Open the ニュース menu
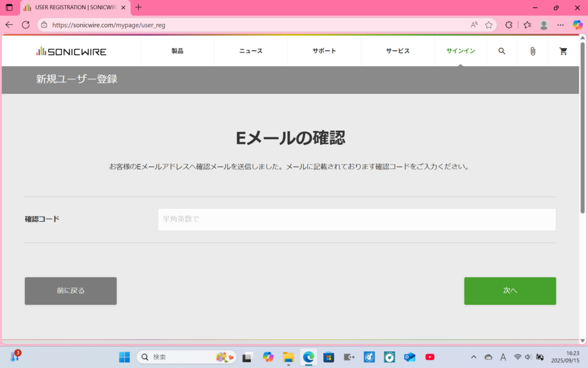Image resolution: width=588 pixels, height=368 pixels. (251, 51)
